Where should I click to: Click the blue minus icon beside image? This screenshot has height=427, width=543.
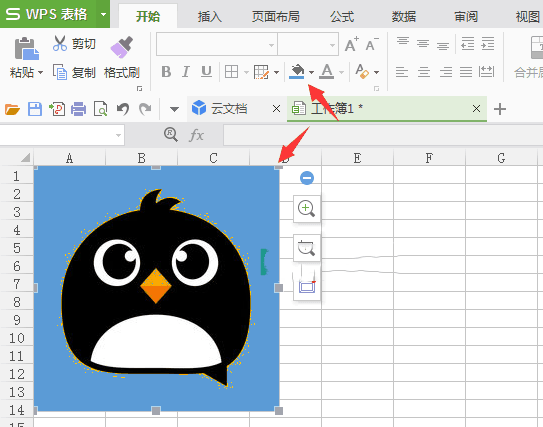click(x=307, y=178)
